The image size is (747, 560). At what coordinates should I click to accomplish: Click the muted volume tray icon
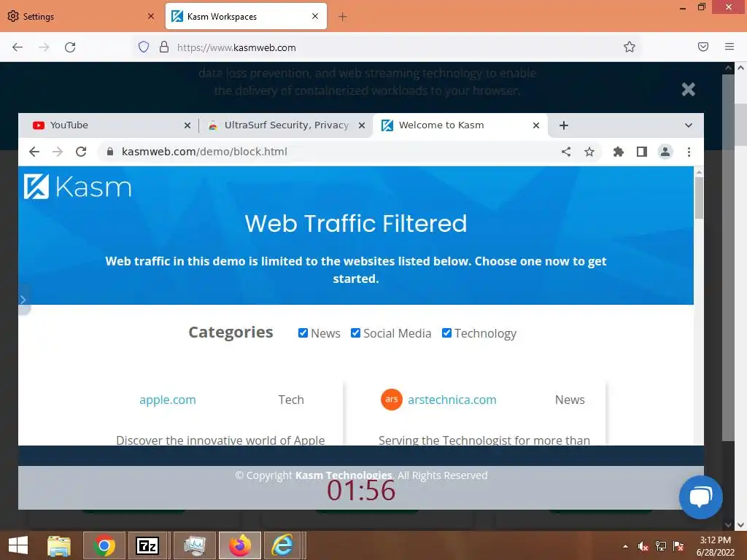643,546
